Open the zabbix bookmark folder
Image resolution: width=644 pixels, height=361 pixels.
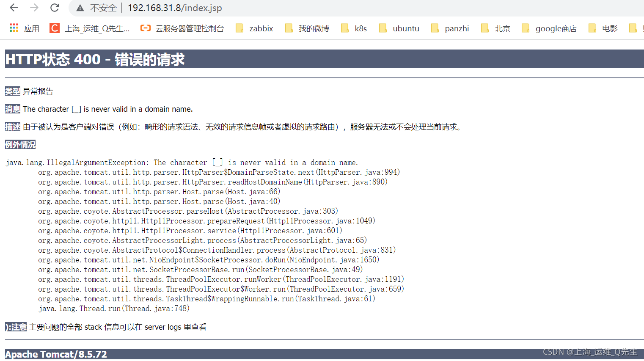click(x=254, y=28)
